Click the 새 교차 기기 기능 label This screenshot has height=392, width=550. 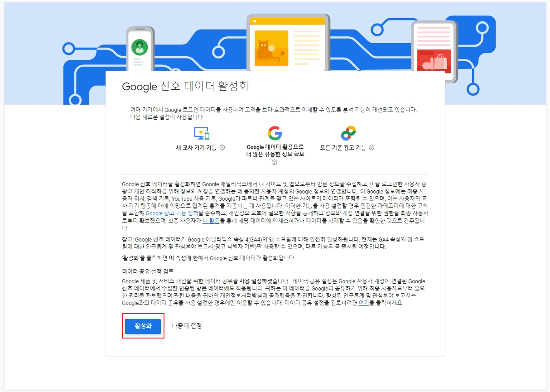(196, 148)
